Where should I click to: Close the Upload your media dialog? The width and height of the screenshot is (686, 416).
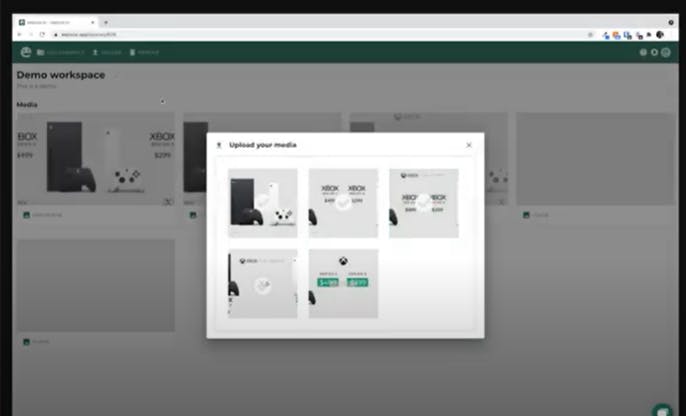pos(469,145)
